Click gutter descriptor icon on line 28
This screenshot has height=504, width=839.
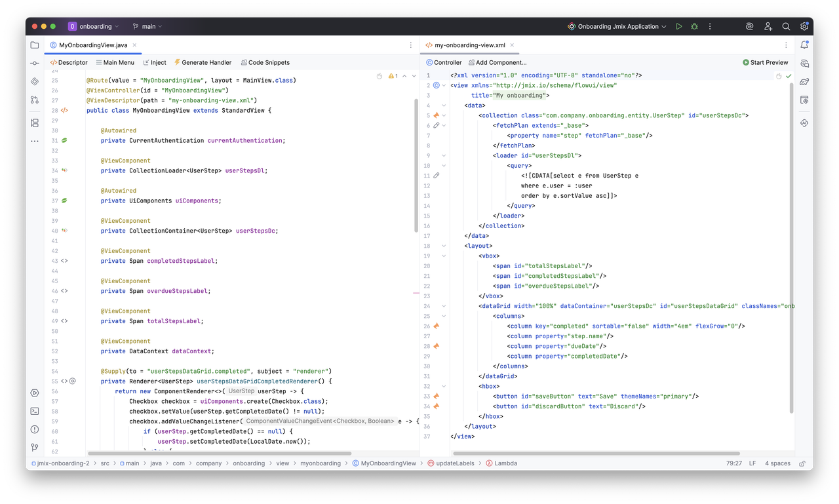64,111
